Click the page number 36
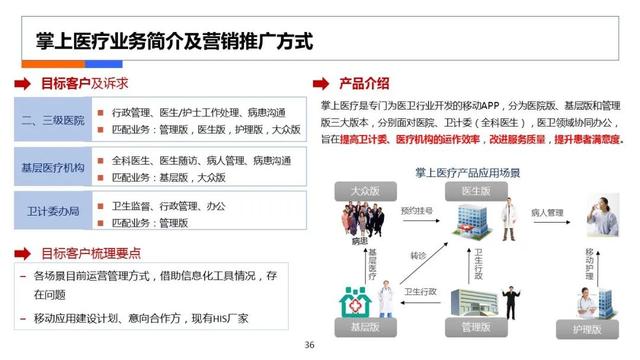The image size is (640, 360). tap(309, 345)
